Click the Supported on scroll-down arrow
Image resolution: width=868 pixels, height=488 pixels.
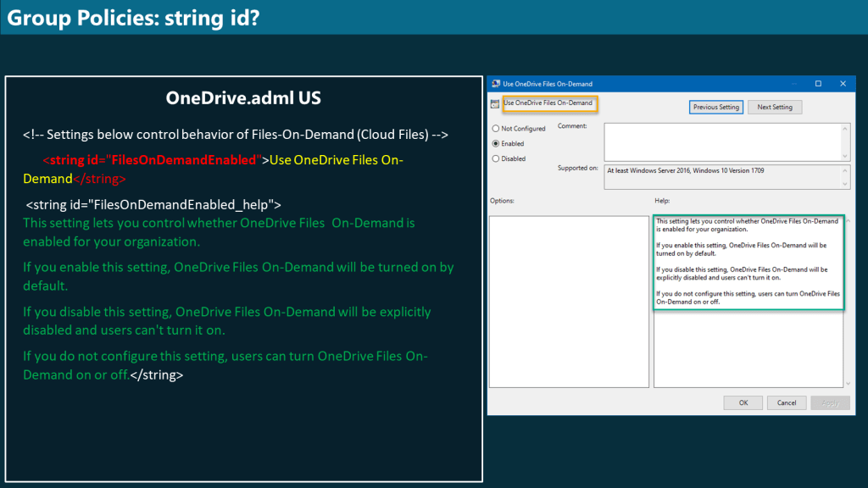point(843,184)
